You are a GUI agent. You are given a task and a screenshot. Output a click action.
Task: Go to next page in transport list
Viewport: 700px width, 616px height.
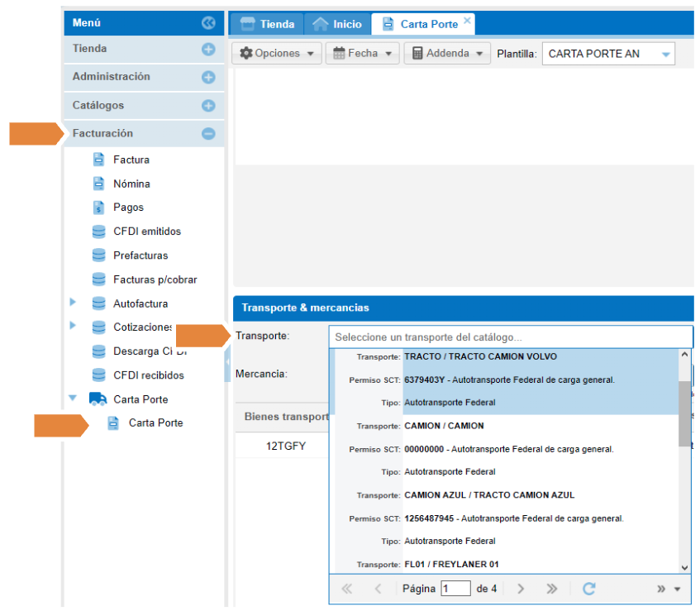click(521, 589)
